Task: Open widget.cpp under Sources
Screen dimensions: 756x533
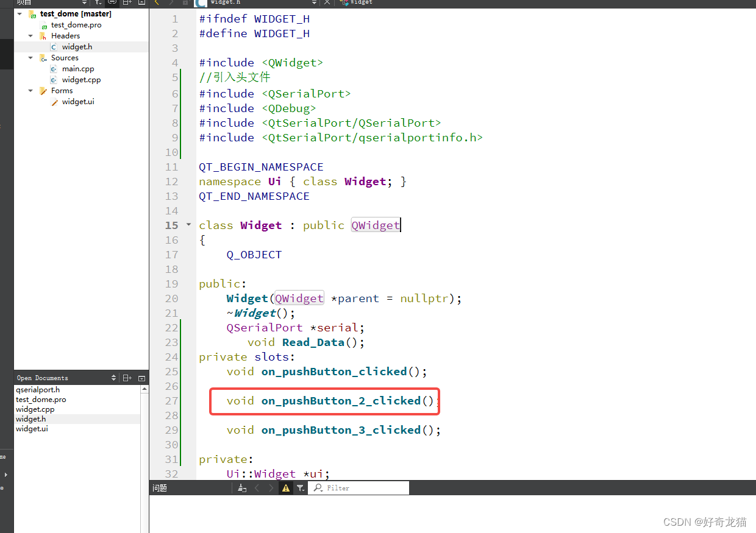Action: [81, 79]
